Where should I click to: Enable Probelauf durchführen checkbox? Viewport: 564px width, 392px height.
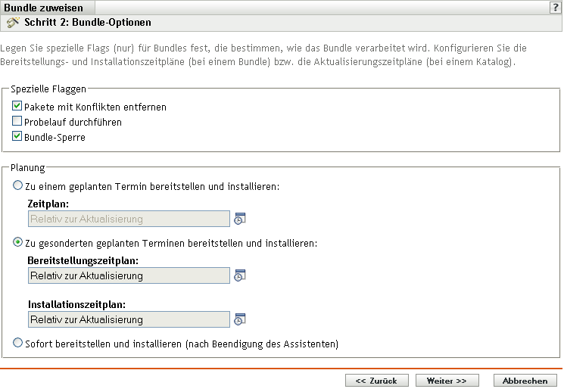[17, 121]
